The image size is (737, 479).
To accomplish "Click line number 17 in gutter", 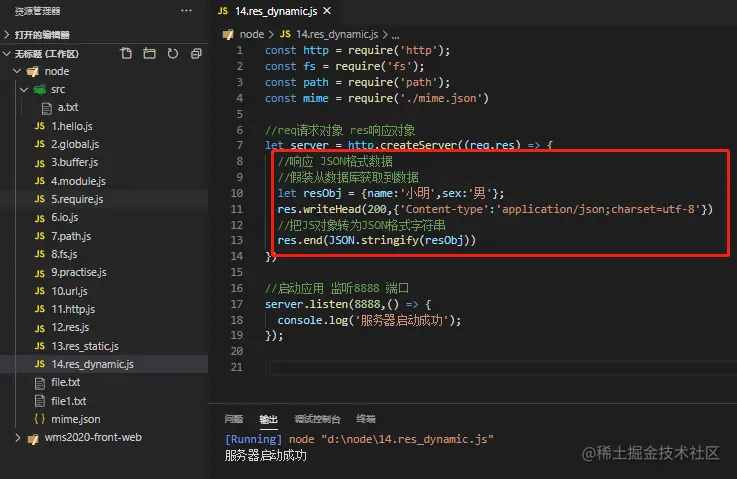I will [237, 304].
